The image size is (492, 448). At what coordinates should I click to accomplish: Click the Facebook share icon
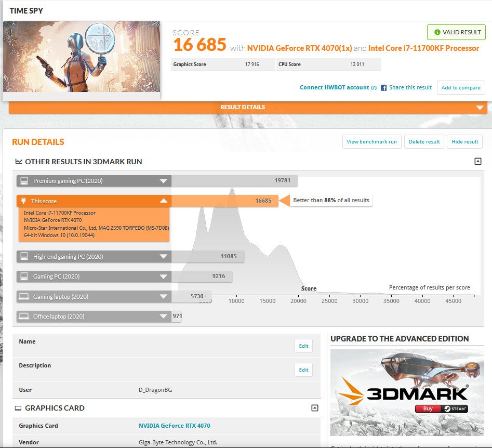[383, 88]
